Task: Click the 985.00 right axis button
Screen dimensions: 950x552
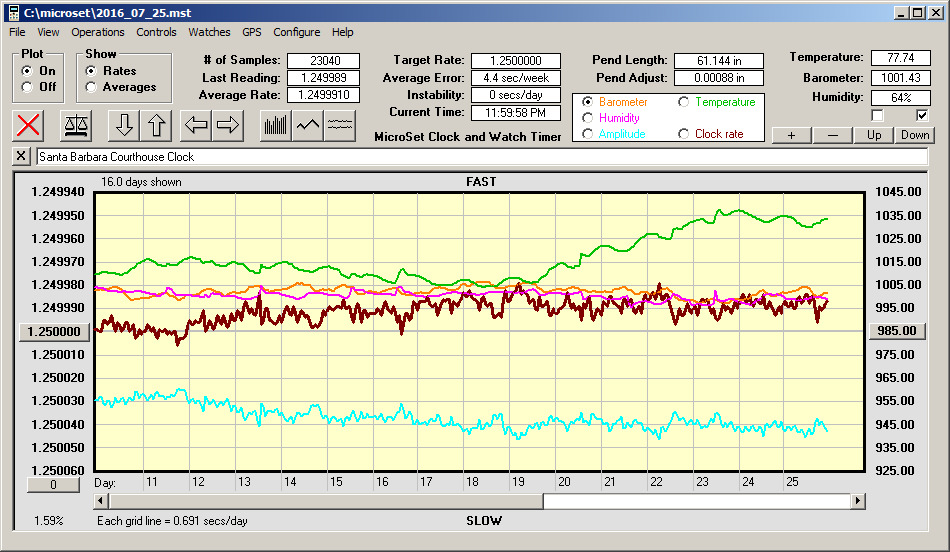Action: pyautogui.click(x=897, y=331)
